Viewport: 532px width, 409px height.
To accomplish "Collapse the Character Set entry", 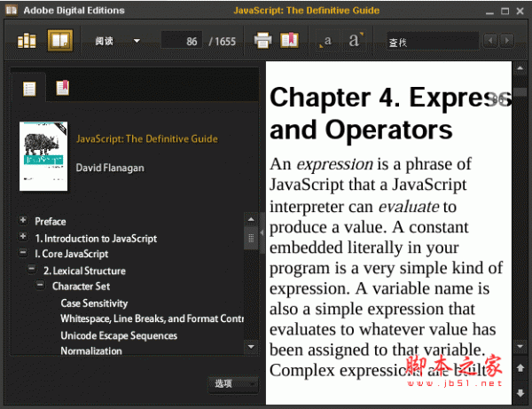I will point(40,285).
